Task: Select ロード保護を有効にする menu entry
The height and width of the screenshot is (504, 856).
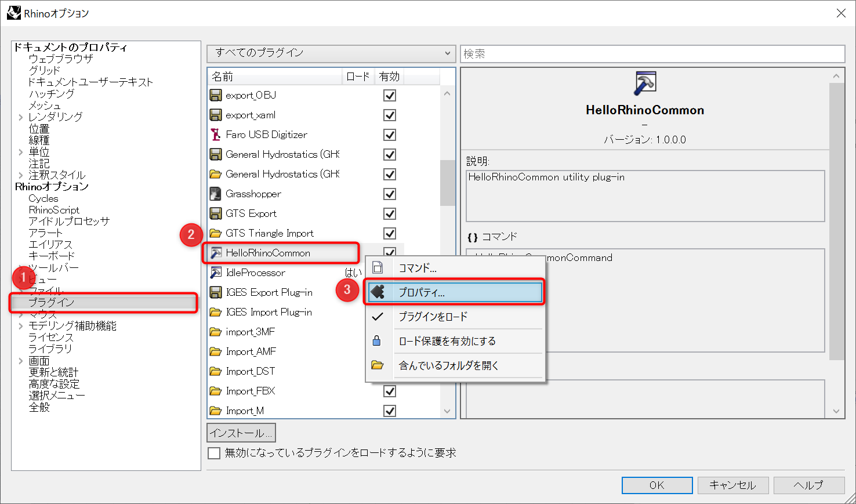Action: pos(455,341)
